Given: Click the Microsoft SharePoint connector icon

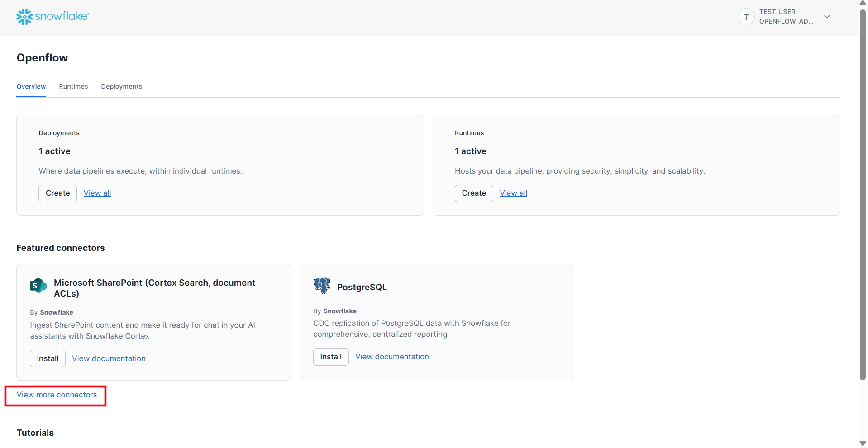Looking at the screenshot, I should point(38,286).
